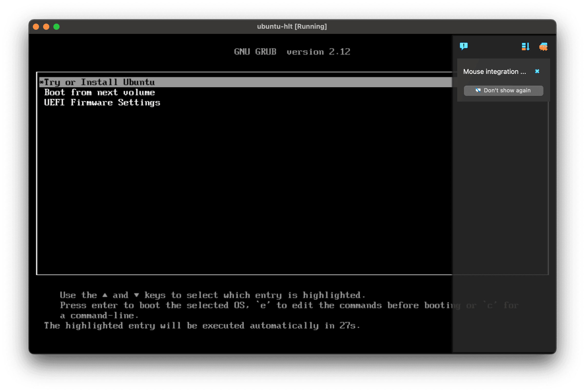
Task: Click the 'Use the keys to select' instruction line
Action: tap(212, 295)
